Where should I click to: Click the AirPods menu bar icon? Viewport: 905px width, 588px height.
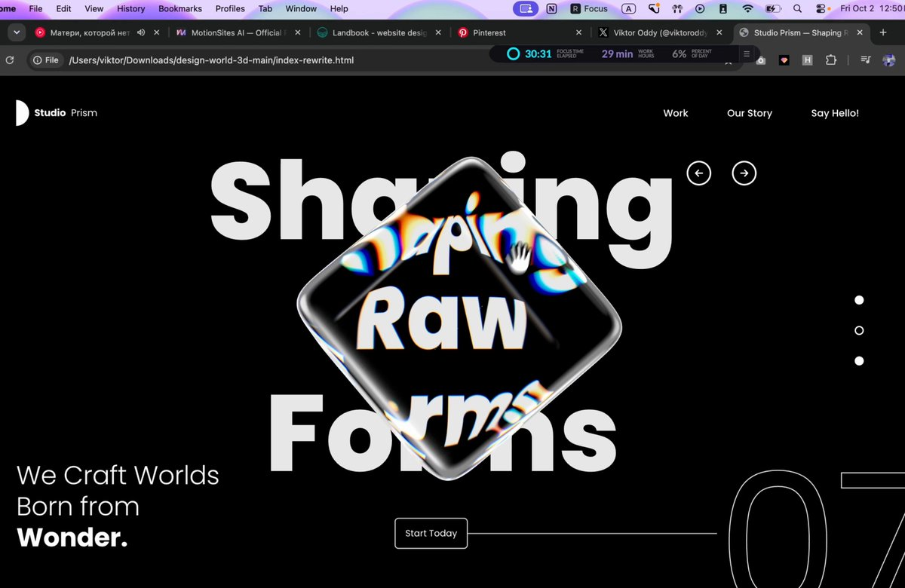[677, 8]
